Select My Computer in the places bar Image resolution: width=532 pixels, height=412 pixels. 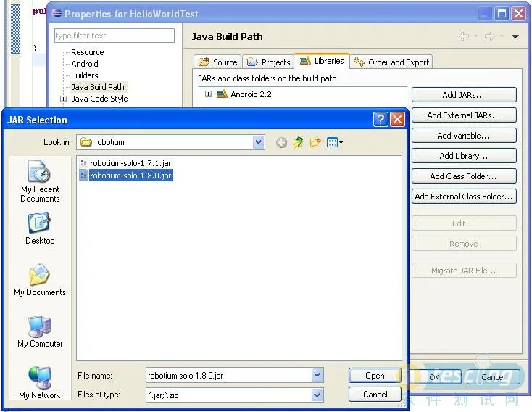[40, 332]
